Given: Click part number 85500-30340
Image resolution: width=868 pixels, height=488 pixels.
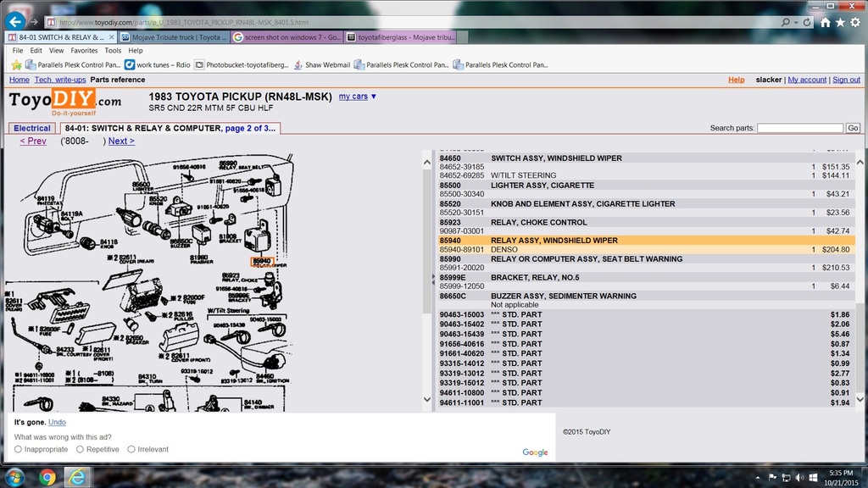Looking at the screenshot, I should 462,194.
